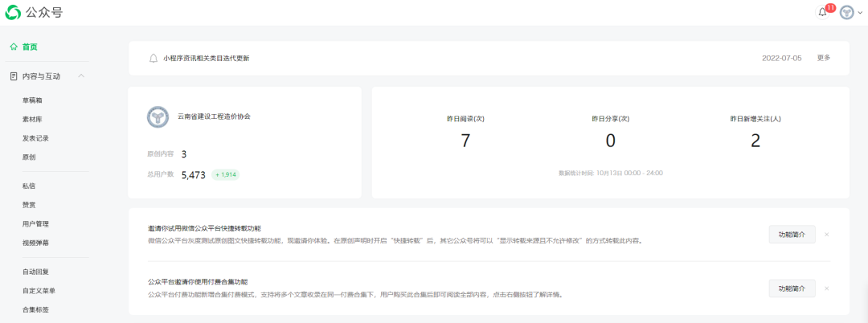Image resolution: width=868 pixels, height=323 pixels.
Task: Click the bell icon beside the 小程序资讯 announcement
Action: pos(154,58)
